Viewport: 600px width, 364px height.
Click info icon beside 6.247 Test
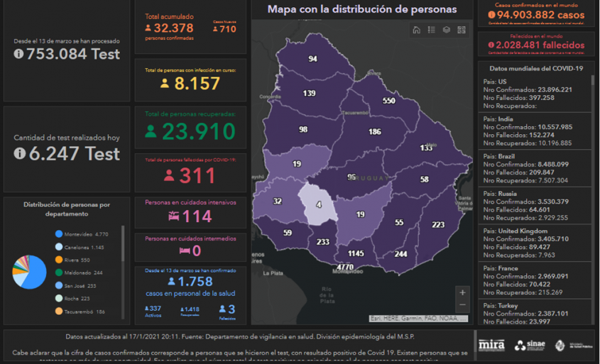click(18, 154)
